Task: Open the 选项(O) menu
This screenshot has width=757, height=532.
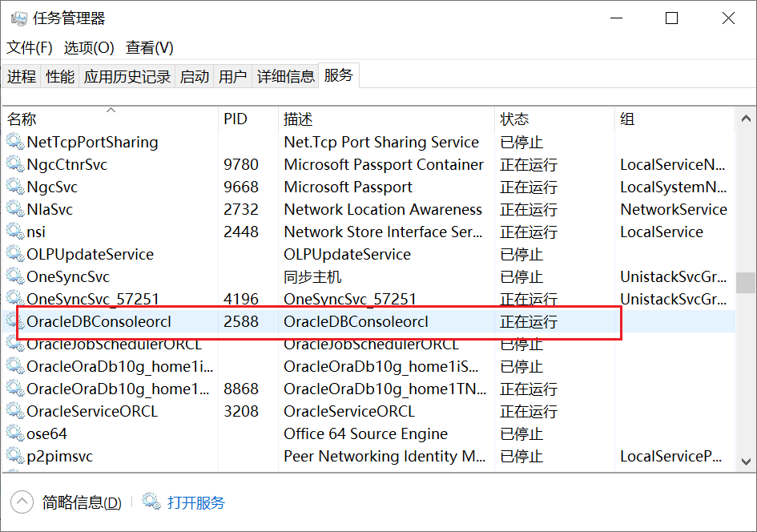Action: (x=89, y=48)
